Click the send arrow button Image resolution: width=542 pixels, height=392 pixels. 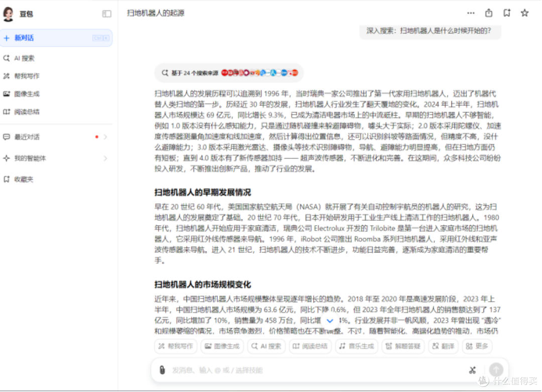tap(496, 369)
